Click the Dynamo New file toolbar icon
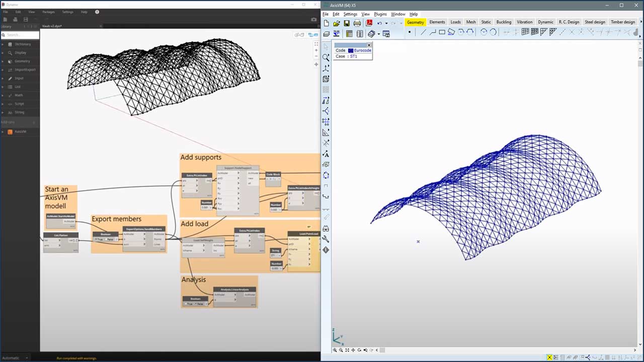Viewport: 644px width, 362px height. (5, 20)
